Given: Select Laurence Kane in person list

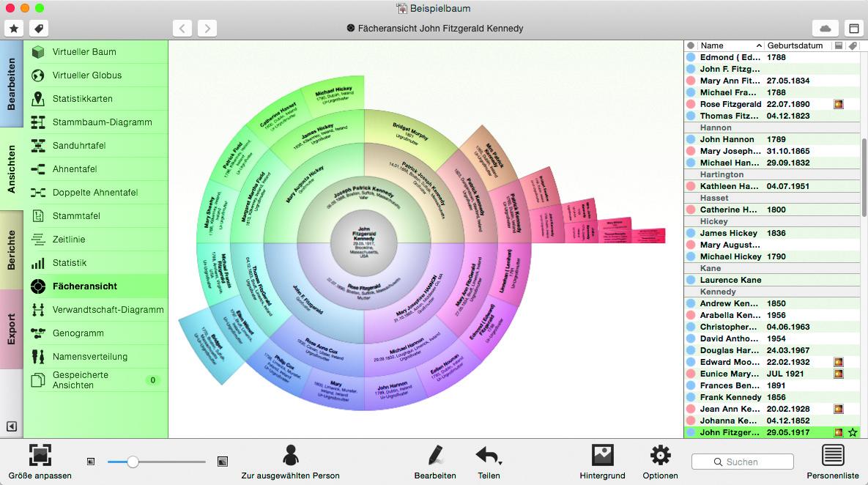Looking at the screenshot, I should [x=772, y=280].
